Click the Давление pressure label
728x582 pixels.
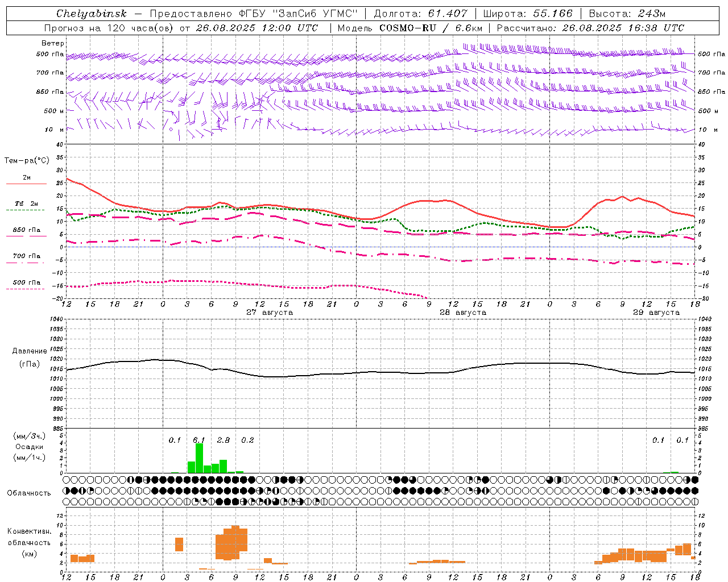(x=30, y=351)
